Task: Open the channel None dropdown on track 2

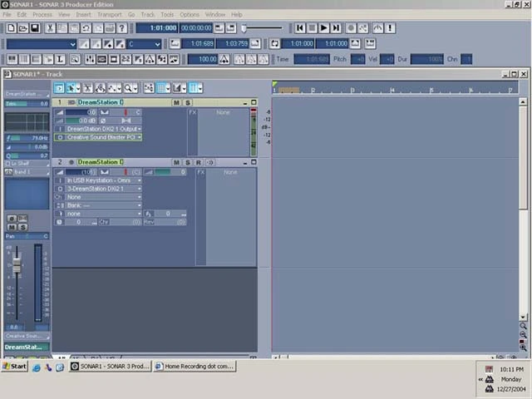Action: 103,197
